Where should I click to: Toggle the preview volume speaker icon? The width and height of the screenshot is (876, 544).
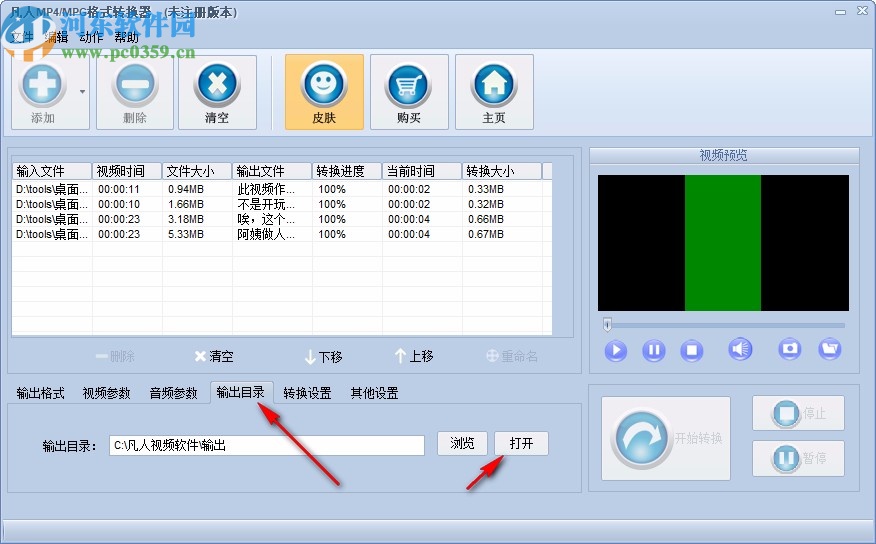tap(740, 349)
